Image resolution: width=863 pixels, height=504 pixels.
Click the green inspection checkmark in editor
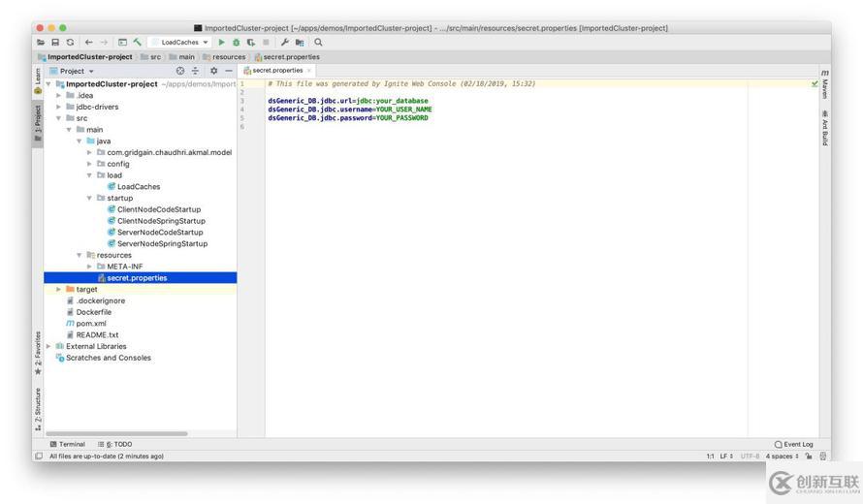tap(815, 83)
